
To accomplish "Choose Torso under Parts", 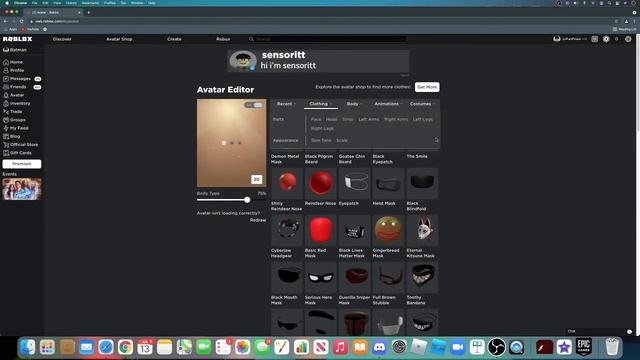I will (x=348, y=120).
